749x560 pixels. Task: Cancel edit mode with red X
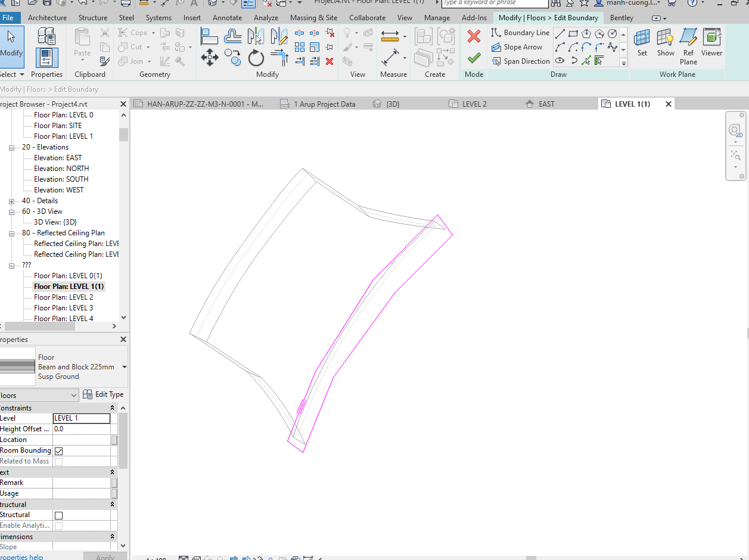click(x=474, y=37)
